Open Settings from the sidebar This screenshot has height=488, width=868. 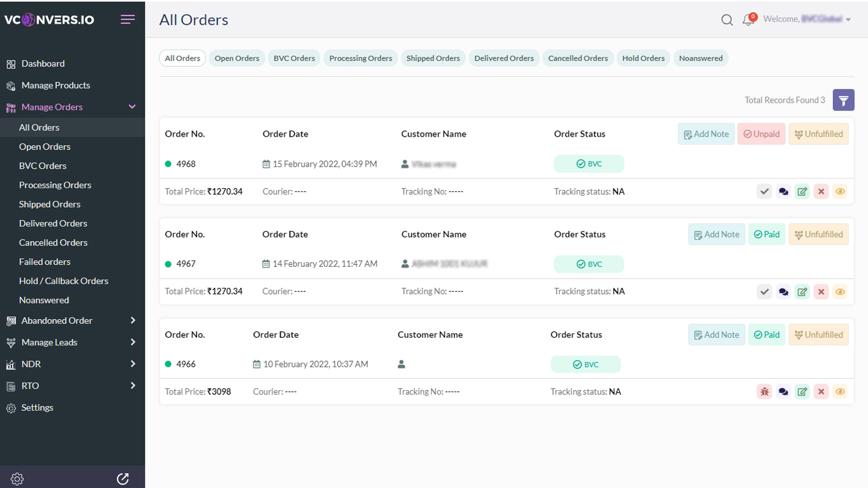(37, 407)
